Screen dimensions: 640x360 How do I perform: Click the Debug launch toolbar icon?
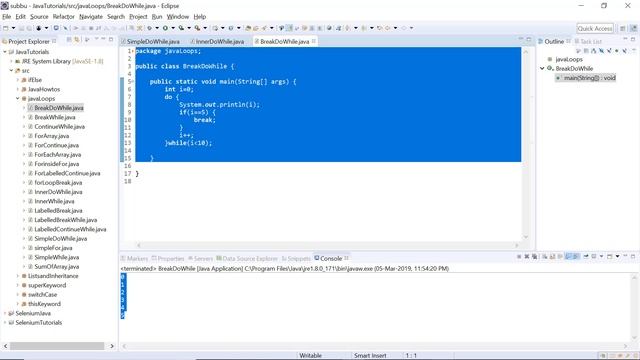149,28
